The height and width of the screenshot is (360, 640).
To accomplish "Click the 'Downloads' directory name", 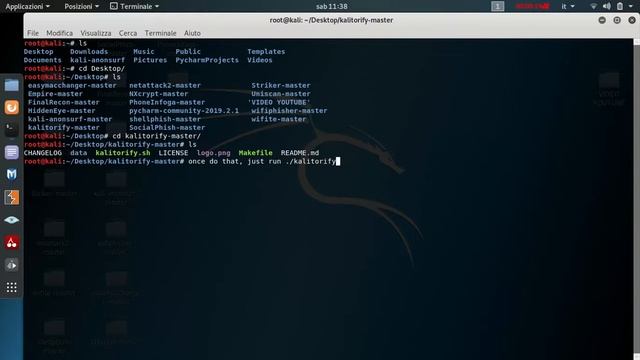I will pyautogui.click(x=89, y=51).
